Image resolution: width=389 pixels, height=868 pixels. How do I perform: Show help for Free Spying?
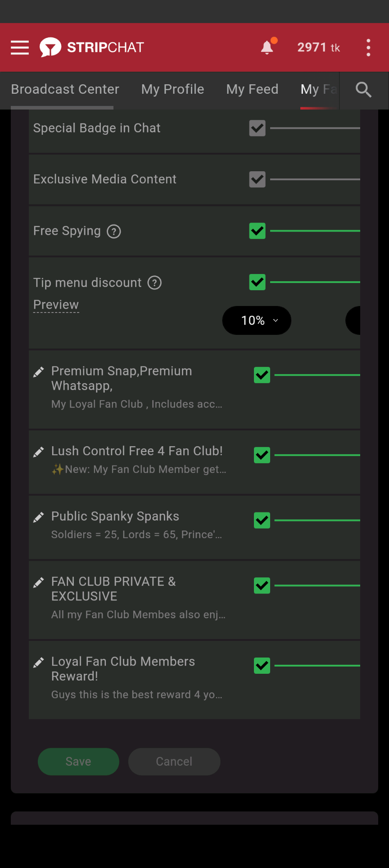114,232
